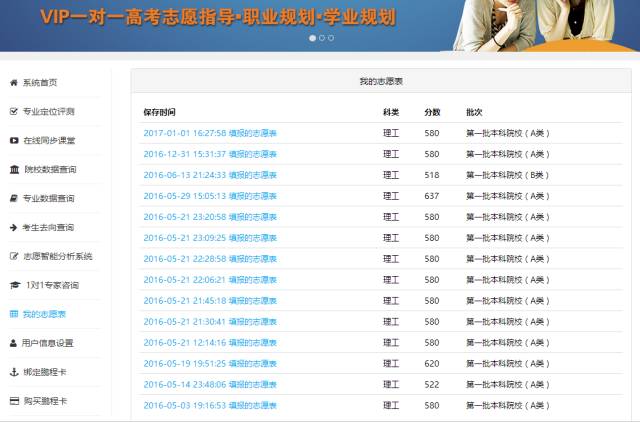This screenshot has height=422, width=640.
Task: Click 第一批本科院校（B类） batch cell
Action: [x=508, y=175]
